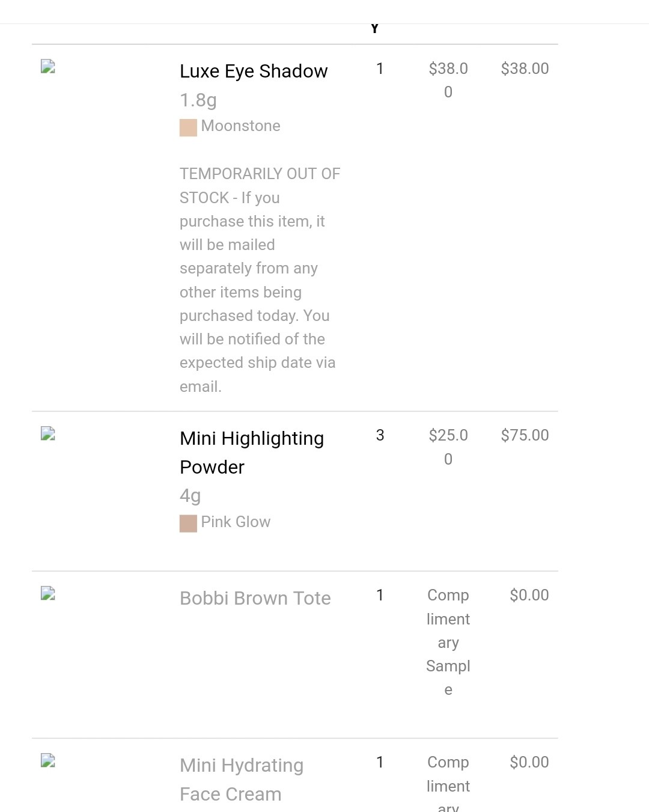
Task: Click the Complimentary Sample label for Tote
Action: [x=448, y=643]
